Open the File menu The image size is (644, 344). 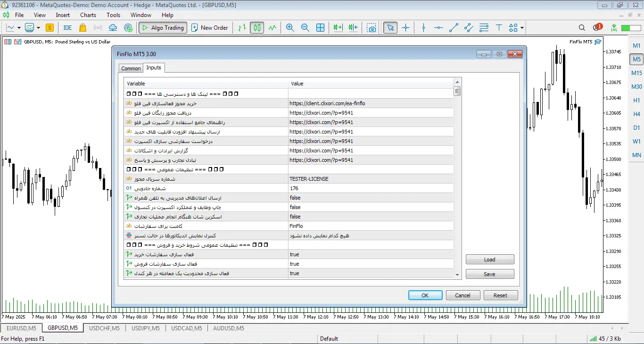(x=19, y=15)
